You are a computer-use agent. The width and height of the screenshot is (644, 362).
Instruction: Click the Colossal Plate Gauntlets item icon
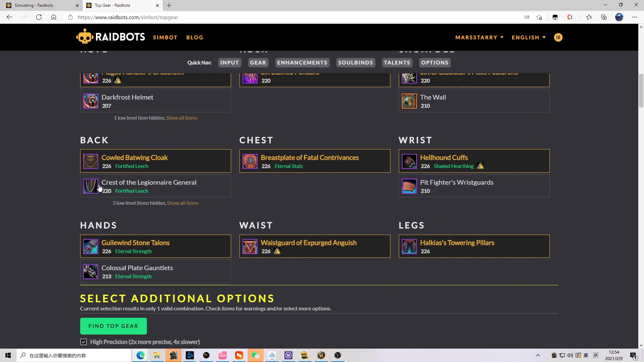click(90, 271)
